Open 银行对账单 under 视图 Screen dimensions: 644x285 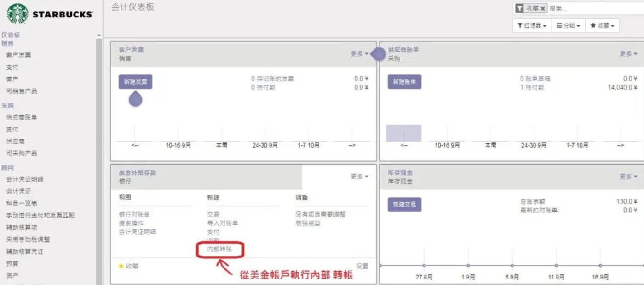[134, 215]
